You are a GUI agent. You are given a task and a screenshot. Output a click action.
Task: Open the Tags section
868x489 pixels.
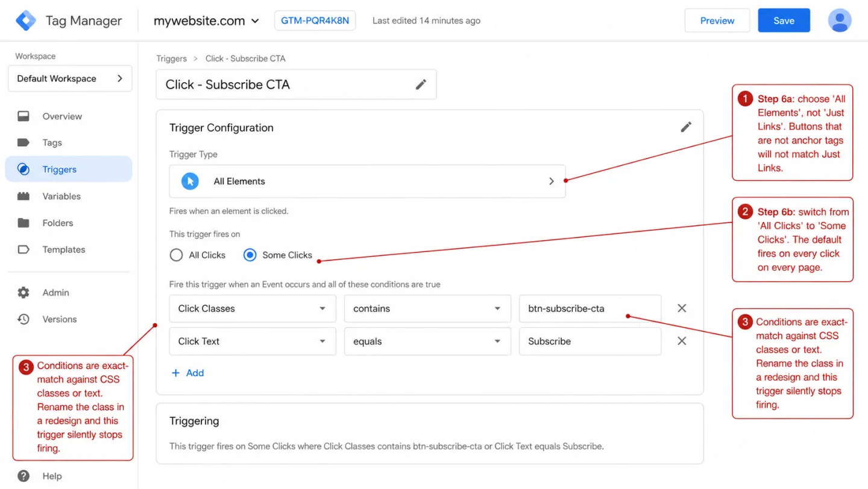point(52,143)
